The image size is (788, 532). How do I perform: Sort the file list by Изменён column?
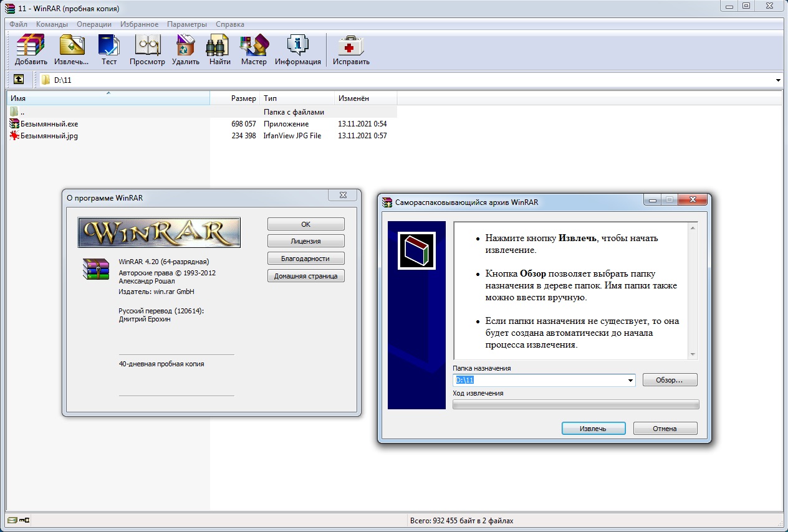click(365, 98)
